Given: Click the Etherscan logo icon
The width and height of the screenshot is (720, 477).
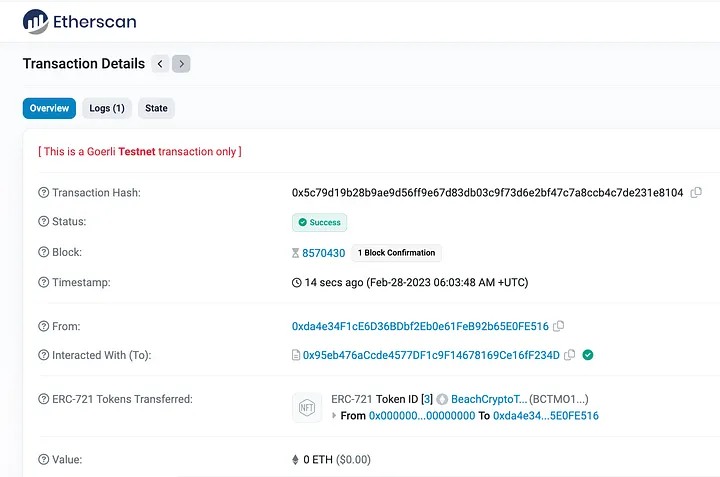Looking at the screenshot, I should click(x=35, y=20).
